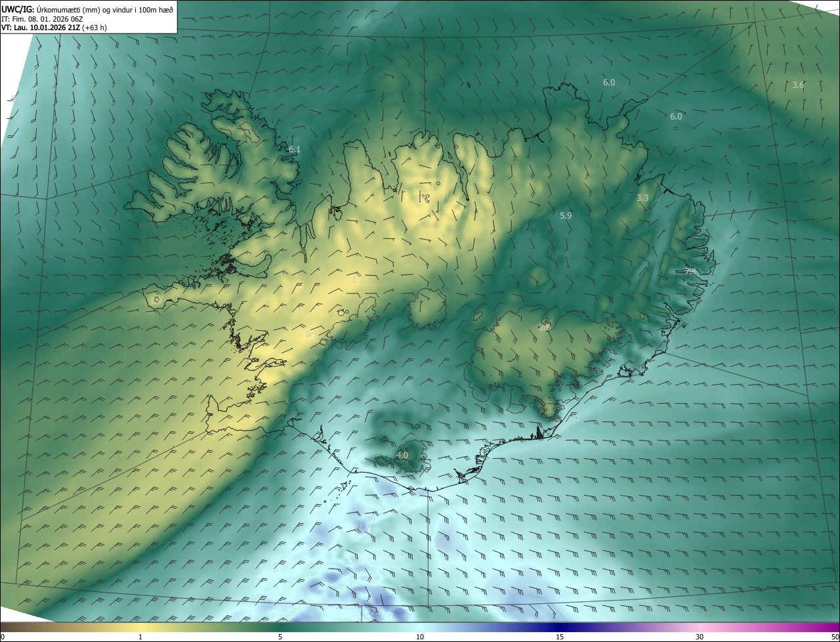
Task: Click the 1.2 value label on the map
Action: 358,280
